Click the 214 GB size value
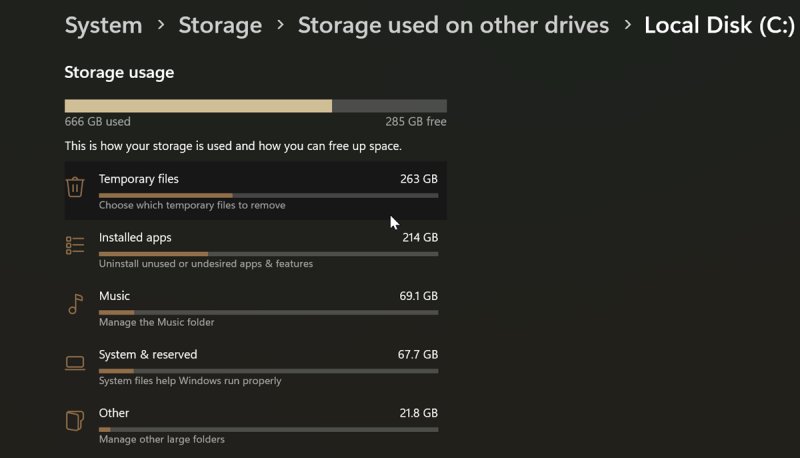 click(x=419, y=237)
